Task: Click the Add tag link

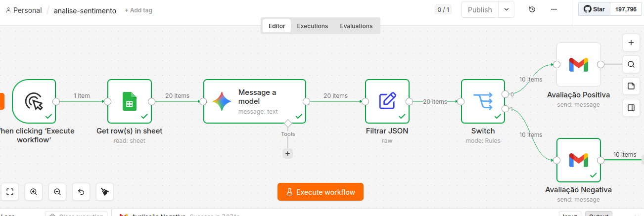Action: pyautogui.click(x=138, y=10)
